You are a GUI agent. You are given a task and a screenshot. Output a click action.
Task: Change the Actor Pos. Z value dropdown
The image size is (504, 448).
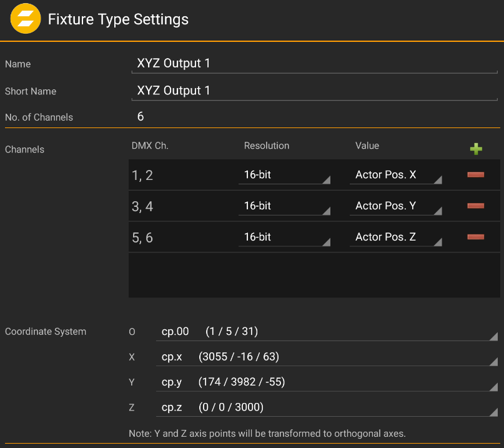395,237
